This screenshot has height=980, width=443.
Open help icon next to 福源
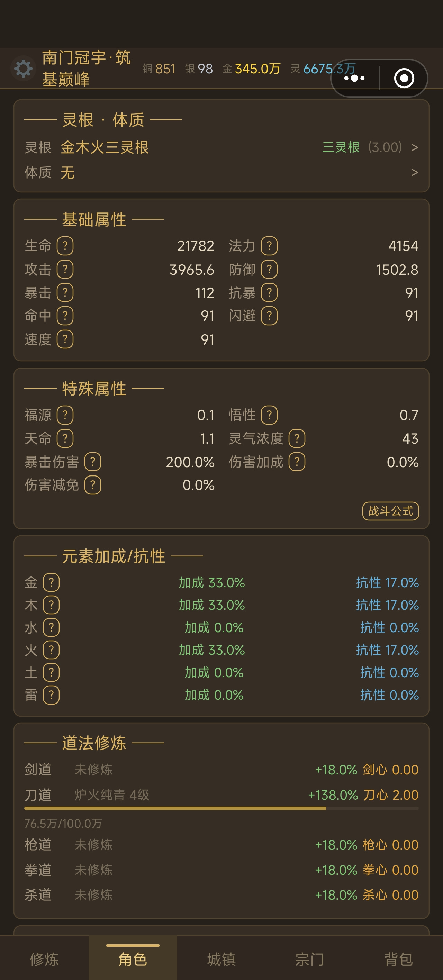[x=65, y=415]
